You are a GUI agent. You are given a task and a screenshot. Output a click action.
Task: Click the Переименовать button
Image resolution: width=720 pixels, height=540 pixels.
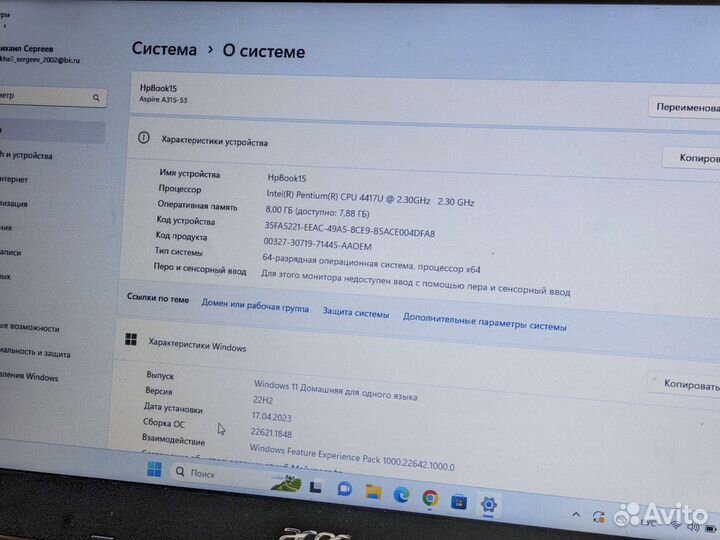684,107
